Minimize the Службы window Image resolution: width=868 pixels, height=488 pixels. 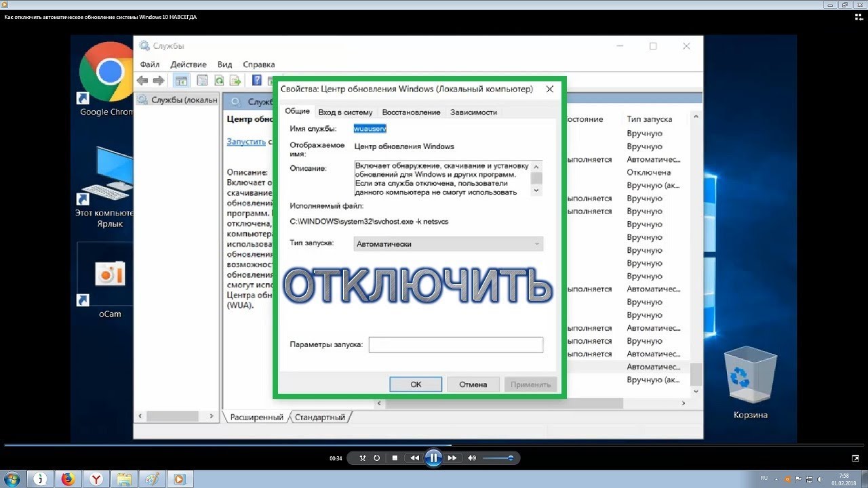pyautogui.click(x=620, y=46)
